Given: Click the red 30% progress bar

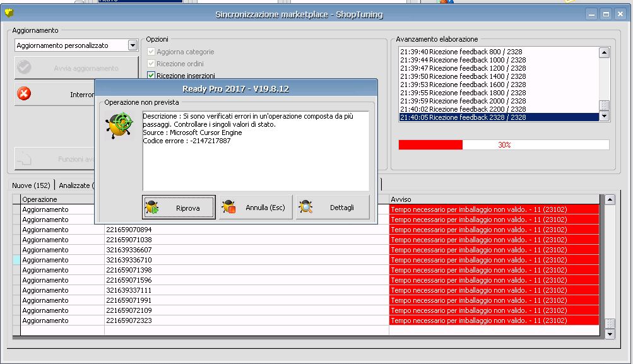Looking at the screenshot, I should [504, 144].
